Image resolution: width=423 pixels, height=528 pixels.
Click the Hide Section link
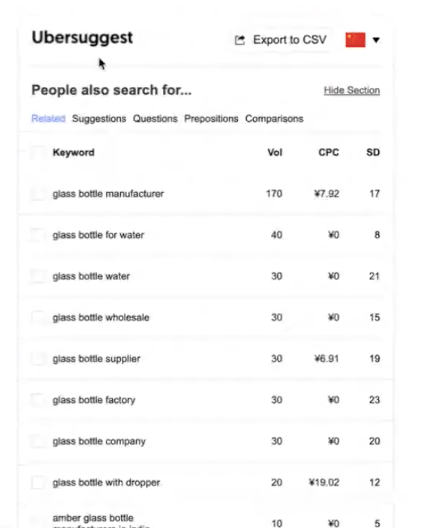point(352,90)
